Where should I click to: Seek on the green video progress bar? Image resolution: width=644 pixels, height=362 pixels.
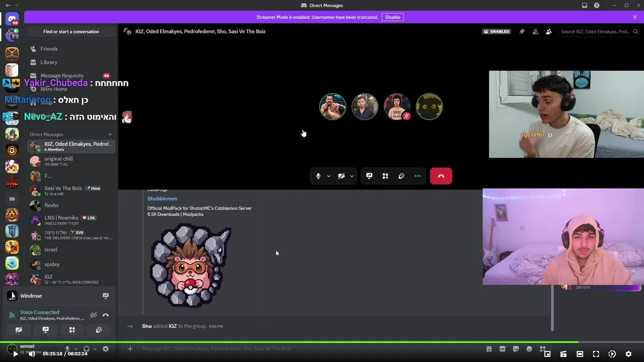click(322, 343)
